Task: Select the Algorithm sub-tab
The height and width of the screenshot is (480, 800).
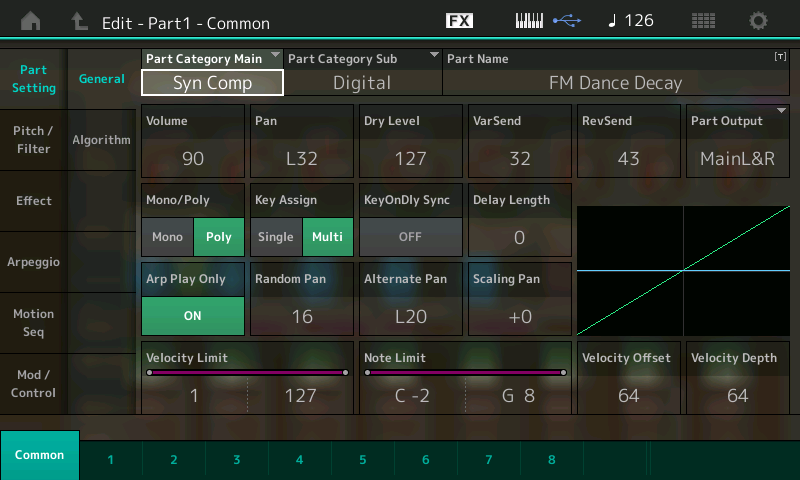Action: (x=102, y=140)
